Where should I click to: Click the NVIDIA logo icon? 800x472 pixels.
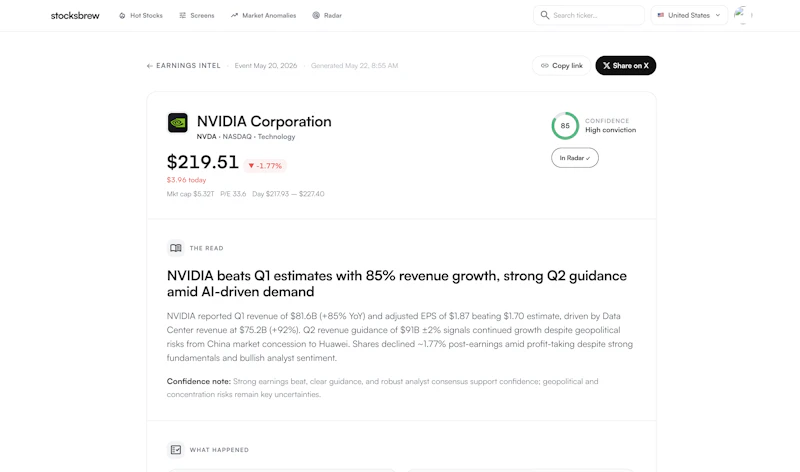point(178,122)
